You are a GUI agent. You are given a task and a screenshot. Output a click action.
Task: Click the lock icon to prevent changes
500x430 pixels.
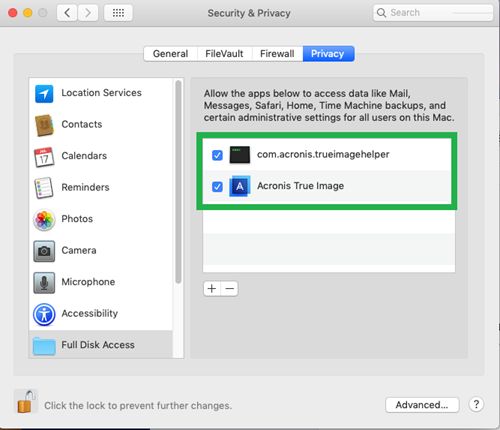click(x=26, y=401)
